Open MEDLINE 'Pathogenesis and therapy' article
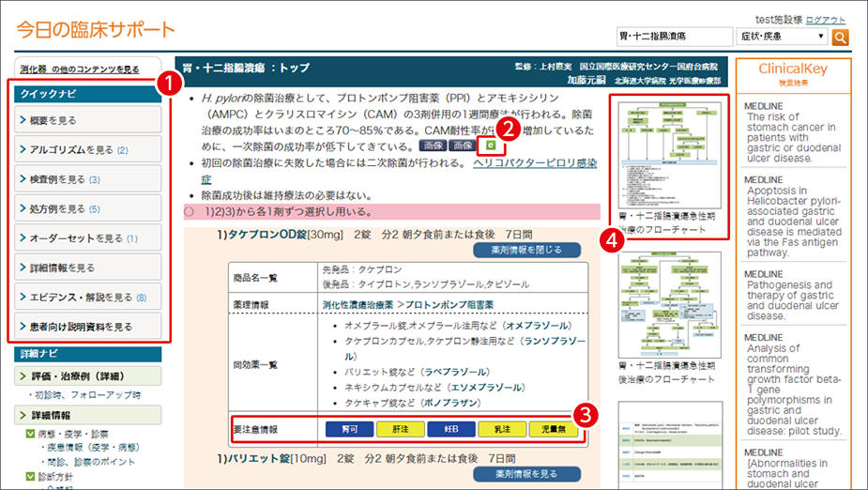The image size is (868, 490). tap(793, 300)
